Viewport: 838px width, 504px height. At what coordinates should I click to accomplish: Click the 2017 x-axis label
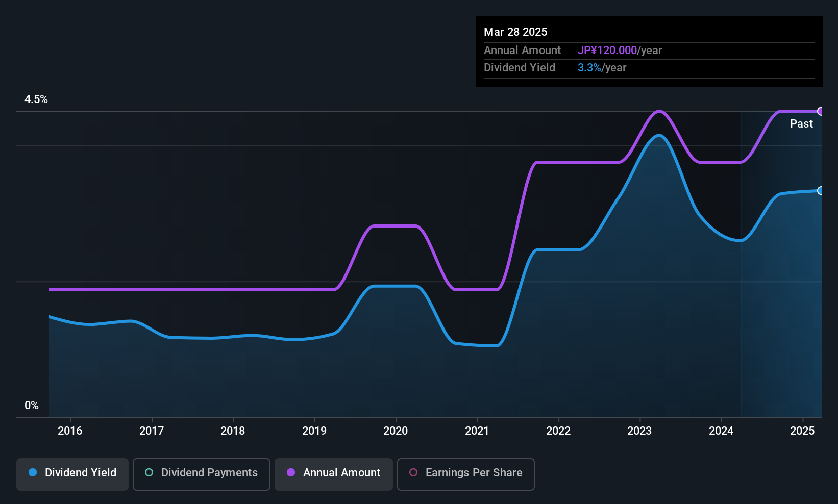pyautogui.click(x=152, y=431)
